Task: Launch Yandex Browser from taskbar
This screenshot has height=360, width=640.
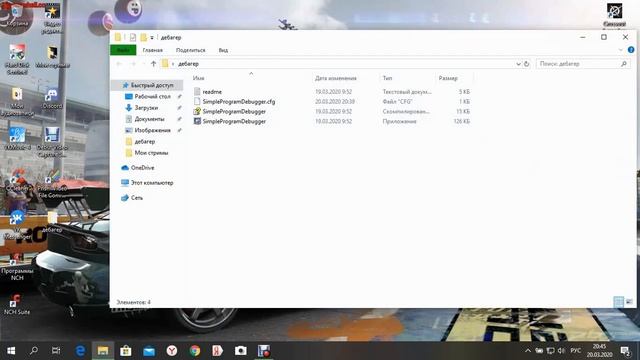Action: [172, 351]
